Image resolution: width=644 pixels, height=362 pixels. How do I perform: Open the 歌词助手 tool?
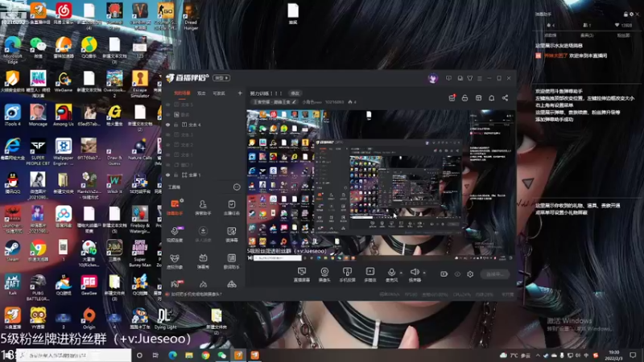tap(231, 261)
